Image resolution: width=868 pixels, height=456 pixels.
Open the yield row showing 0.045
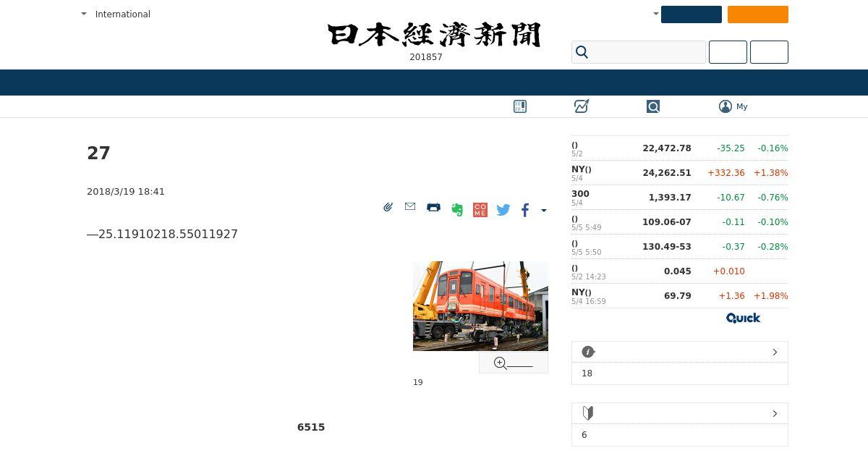pyautogui.click(x=680, y=271)
